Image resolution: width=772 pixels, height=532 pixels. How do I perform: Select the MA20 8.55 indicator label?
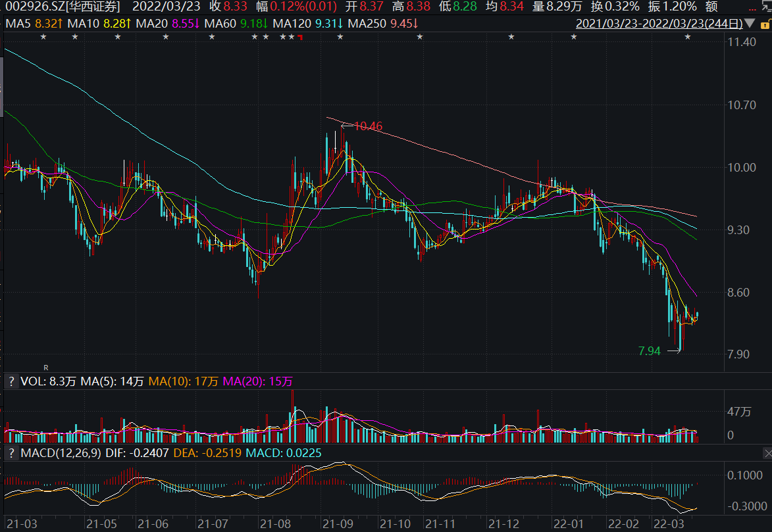[x=168, y=23]
